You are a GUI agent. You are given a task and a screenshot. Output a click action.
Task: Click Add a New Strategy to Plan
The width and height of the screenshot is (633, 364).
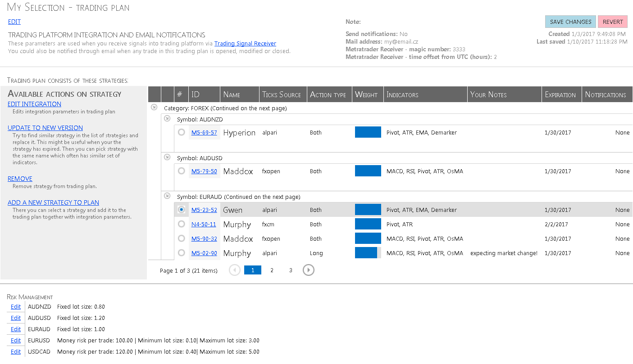point(53,202)
